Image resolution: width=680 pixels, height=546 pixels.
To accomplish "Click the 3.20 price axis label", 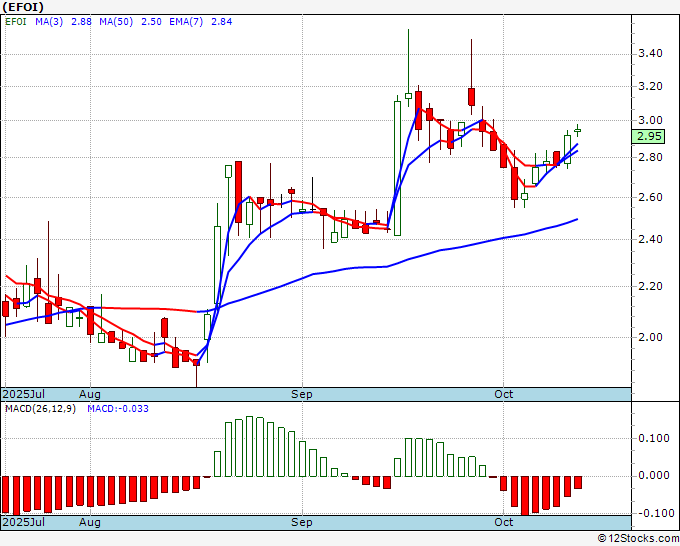I will pos(651,86).
